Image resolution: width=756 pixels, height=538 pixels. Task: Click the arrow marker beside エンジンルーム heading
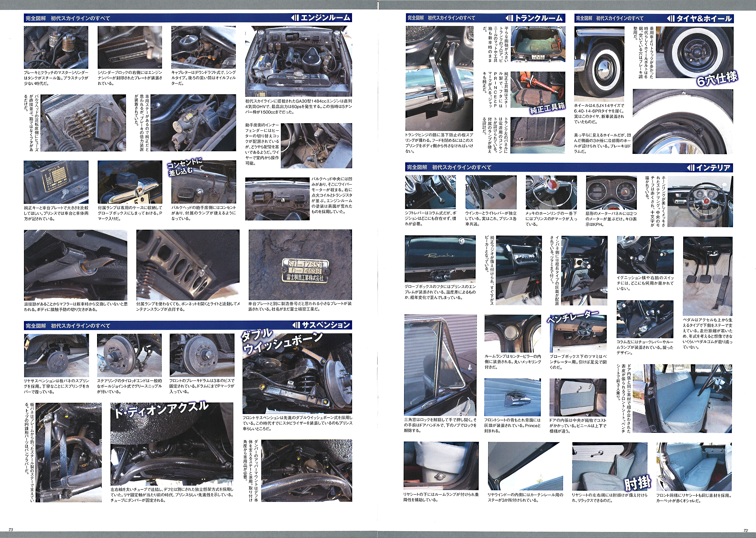(x=295, y=18)
